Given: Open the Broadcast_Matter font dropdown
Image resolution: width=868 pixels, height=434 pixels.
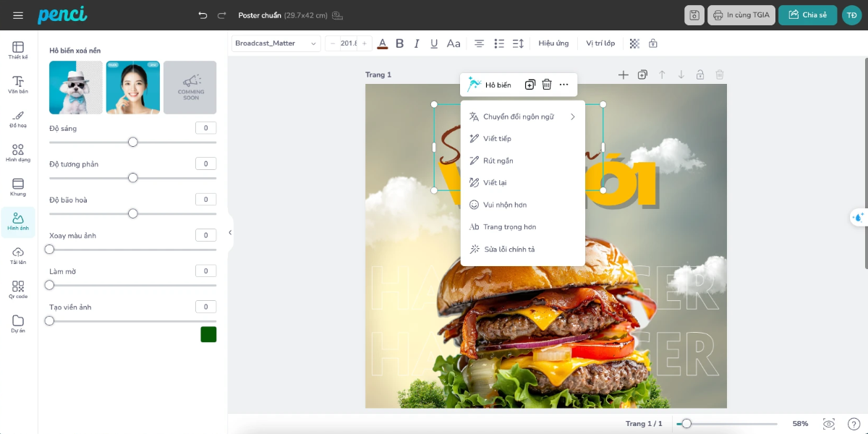Looking at the screenshot, I should point(276,43).
